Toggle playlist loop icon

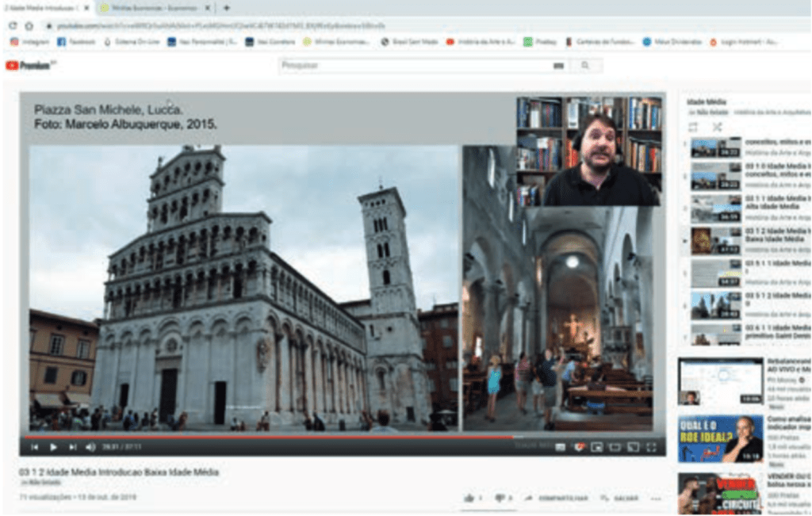tap(693, 127)
